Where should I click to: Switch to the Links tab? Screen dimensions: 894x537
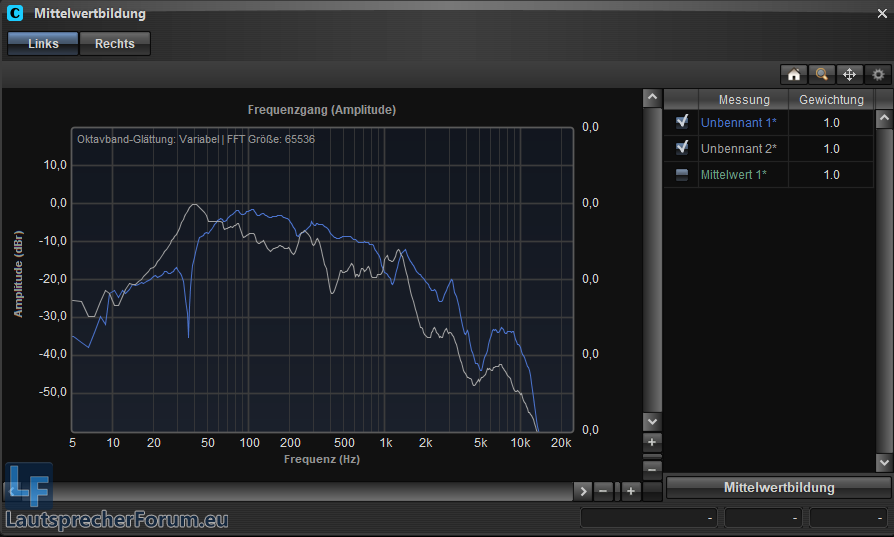(x=43, y=44)
